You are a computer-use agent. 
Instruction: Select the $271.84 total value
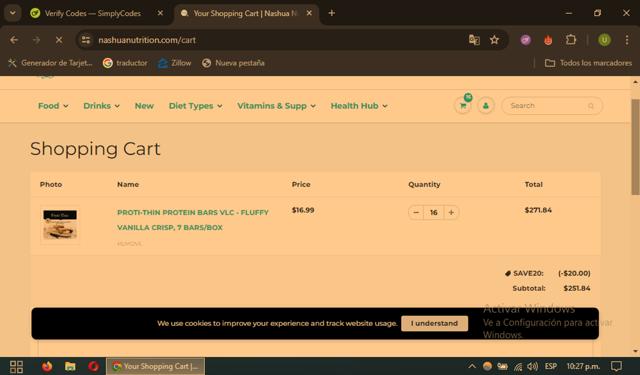[538, 210]
